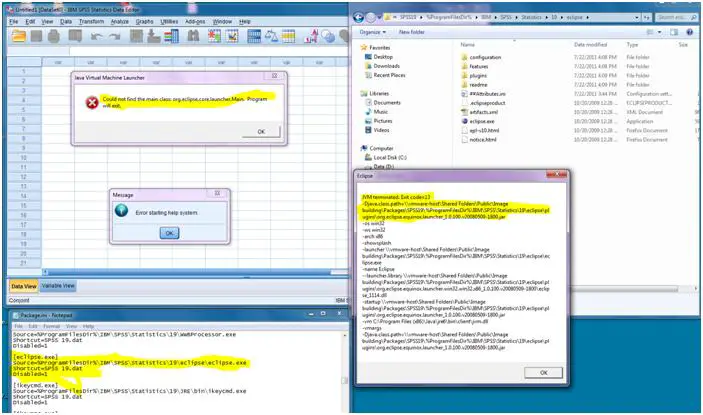
Task: Click the red error icon in Java dialog
Action: [x=92, y=103]
